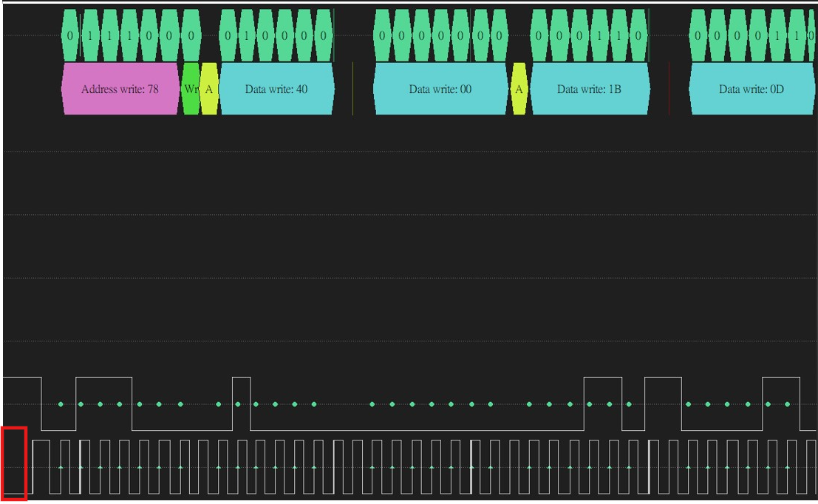Select the last bit cell above "Data write: 1B"
The height and width of the screenshot is (504, 818).
[638, 35]
